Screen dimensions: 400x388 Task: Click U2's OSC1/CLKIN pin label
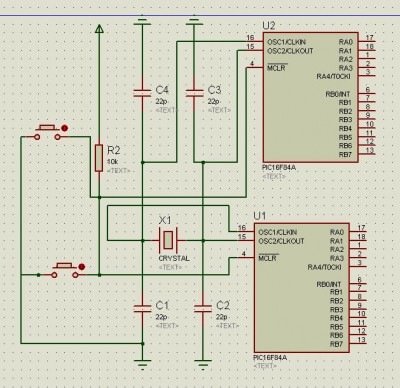(287, 42)
